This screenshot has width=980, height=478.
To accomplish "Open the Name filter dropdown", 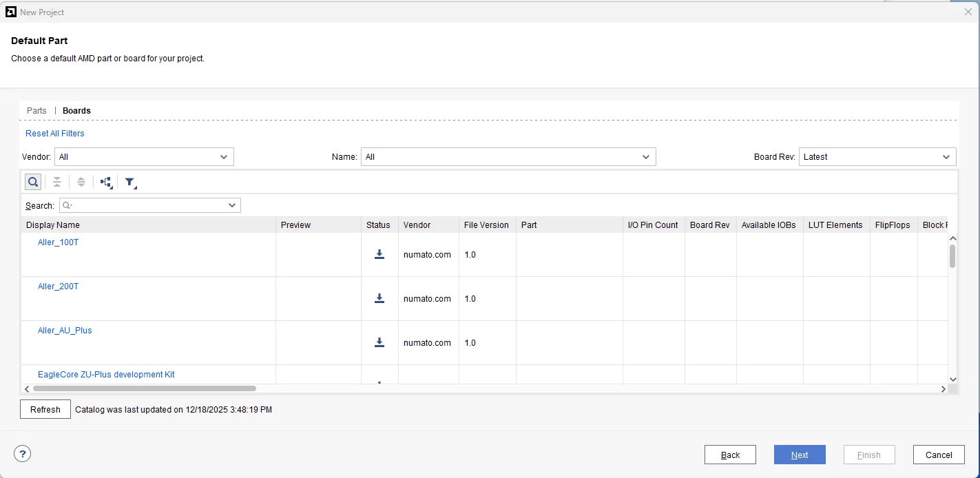I will [x=508, y=157].
